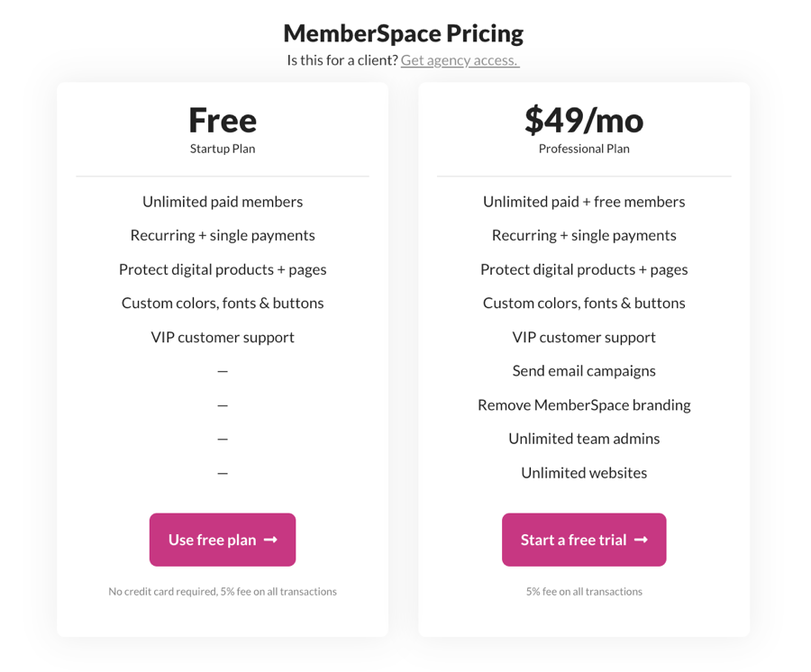Click 'Custom colors, fonts & buttons' in Free plan
811x672 pixels.
tap(223, 304)
